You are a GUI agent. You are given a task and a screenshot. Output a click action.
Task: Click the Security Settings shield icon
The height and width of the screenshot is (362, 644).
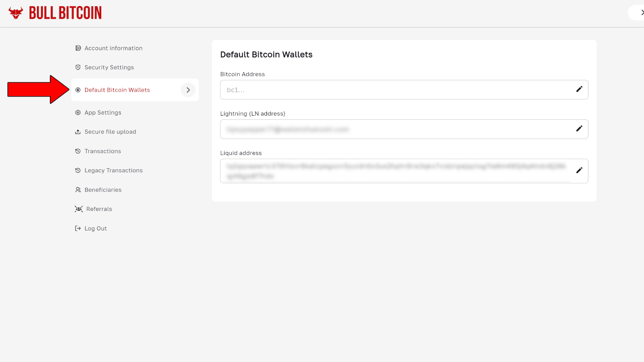click(x=78, y=67)
